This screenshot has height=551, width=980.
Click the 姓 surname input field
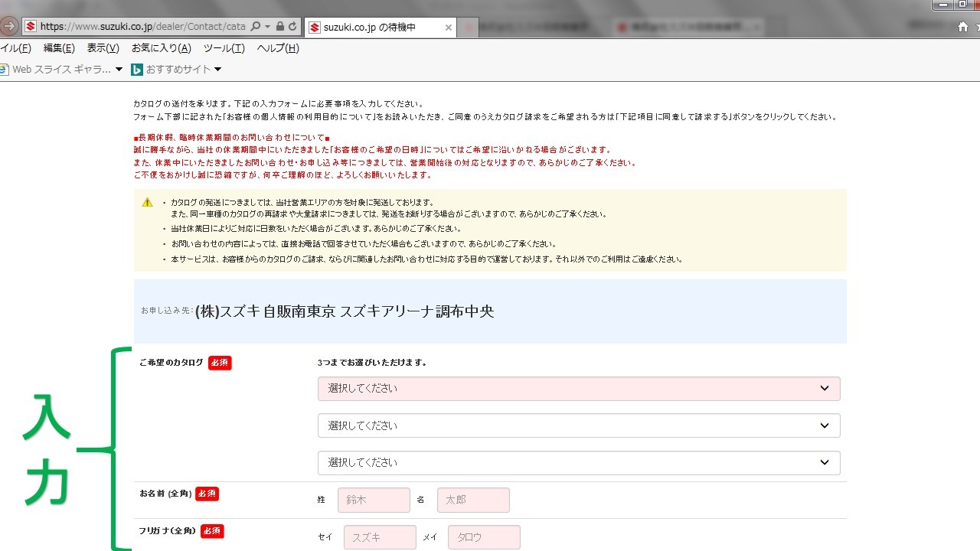point(374,500)
